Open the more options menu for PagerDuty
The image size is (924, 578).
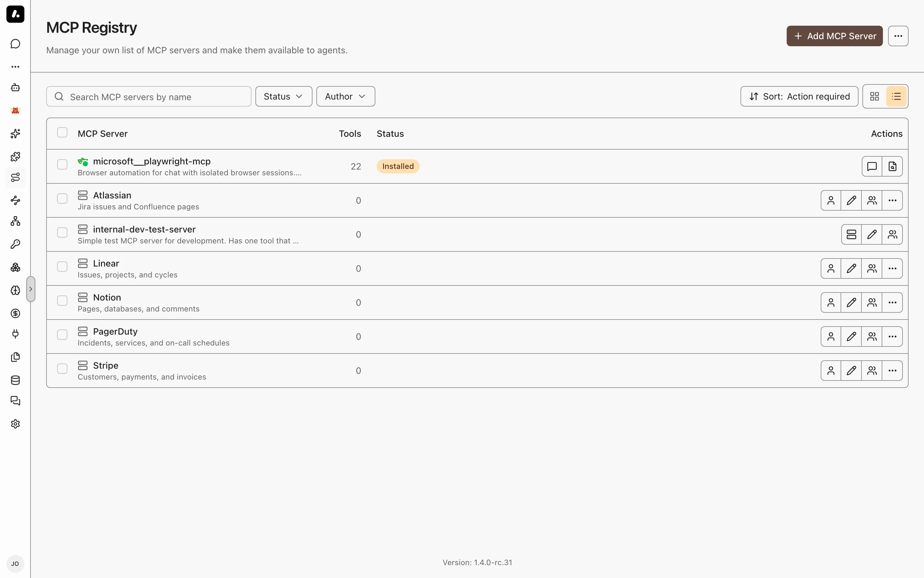(x=892, y=337)
